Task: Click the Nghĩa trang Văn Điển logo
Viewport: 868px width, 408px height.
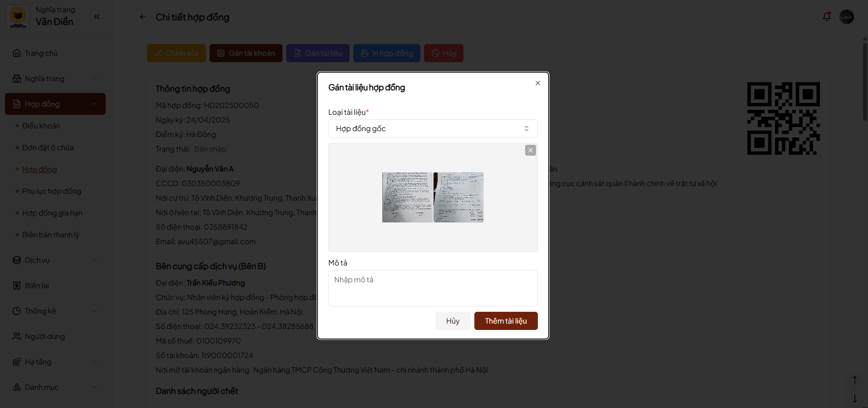Action: (18, 17)
